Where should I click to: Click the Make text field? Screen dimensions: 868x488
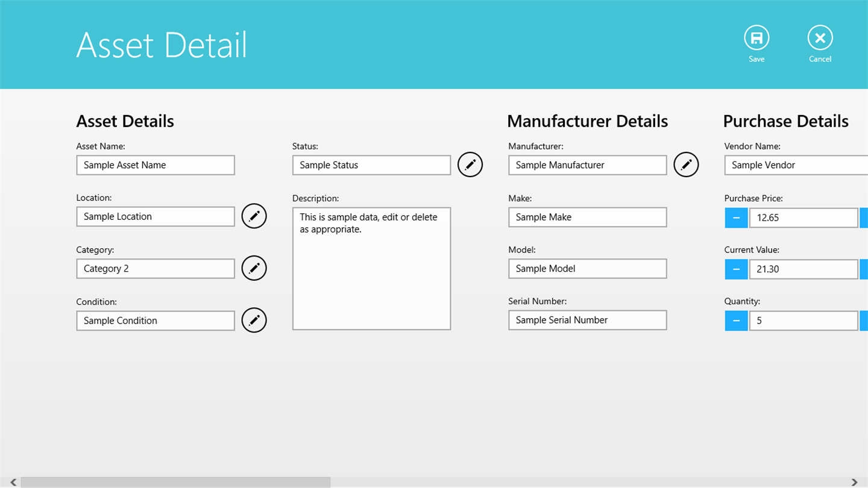pyautogui.click(x=588, y=217)
